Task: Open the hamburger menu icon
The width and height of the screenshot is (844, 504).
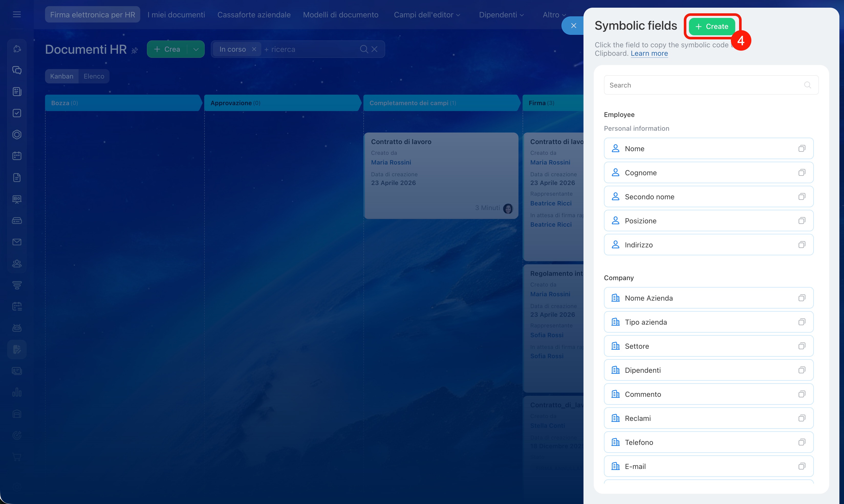Action: pos(17,14)
